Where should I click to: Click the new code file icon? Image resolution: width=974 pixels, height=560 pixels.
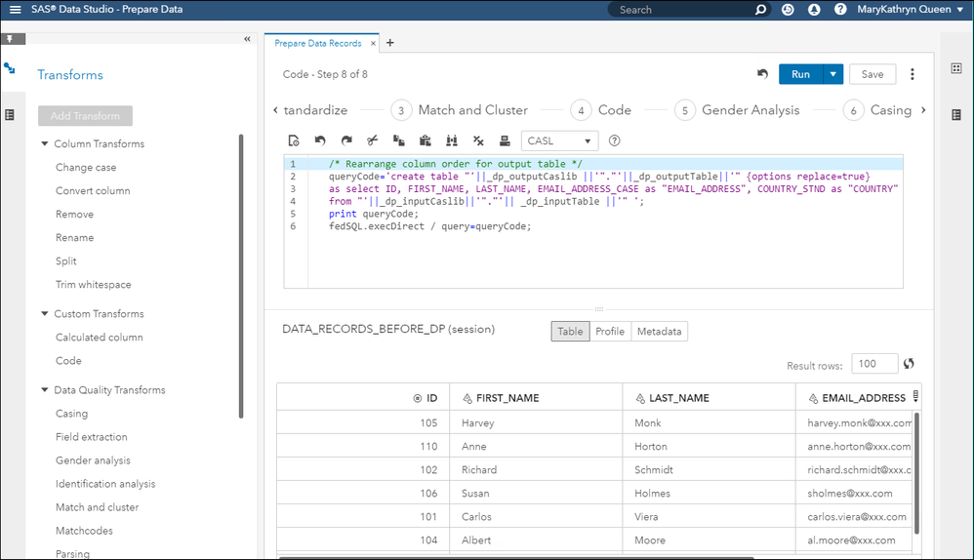click(x=294, y=140)
